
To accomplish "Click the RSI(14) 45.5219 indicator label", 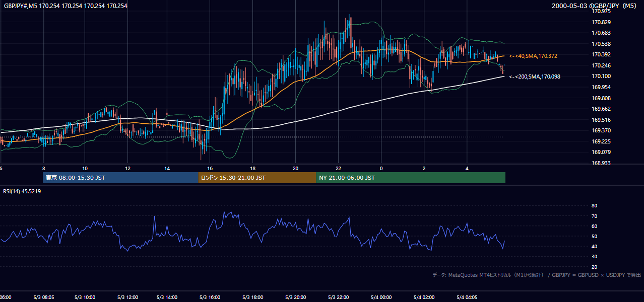I will 22,191.
